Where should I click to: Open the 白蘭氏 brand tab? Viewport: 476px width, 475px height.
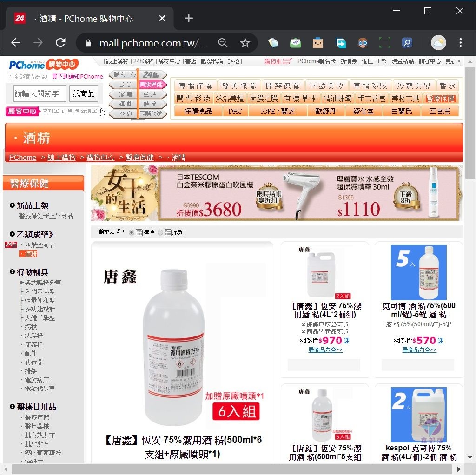click(x=402, y=111)
